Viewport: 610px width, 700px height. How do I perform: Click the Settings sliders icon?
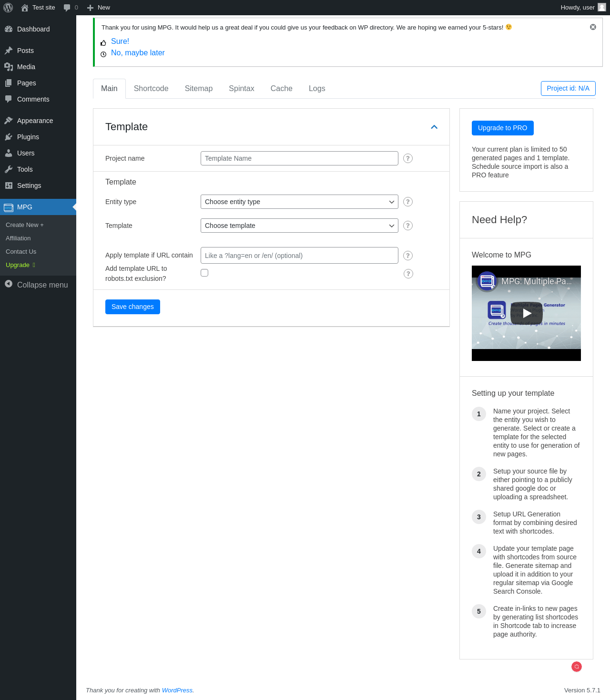9,185
